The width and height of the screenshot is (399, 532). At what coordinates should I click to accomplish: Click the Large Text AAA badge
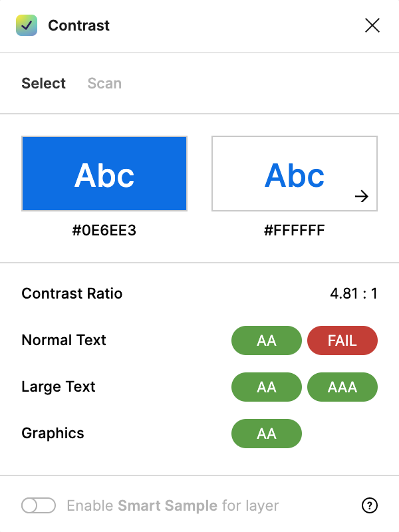point(342,387)
